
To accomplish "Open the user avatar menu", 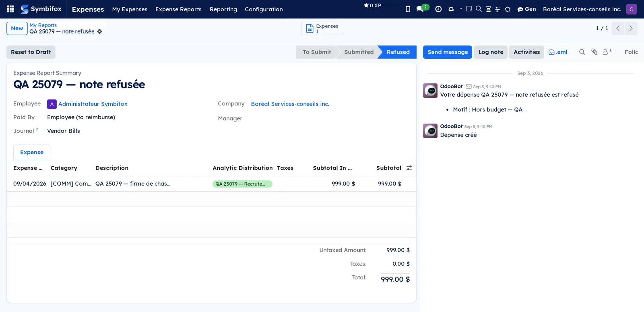I will (631, 9).
